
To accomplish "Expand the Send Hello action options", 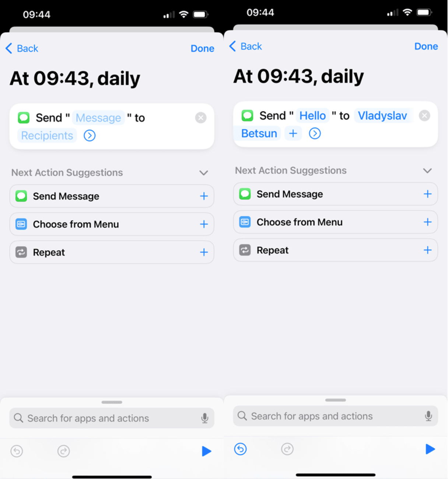I will (315, 133).
